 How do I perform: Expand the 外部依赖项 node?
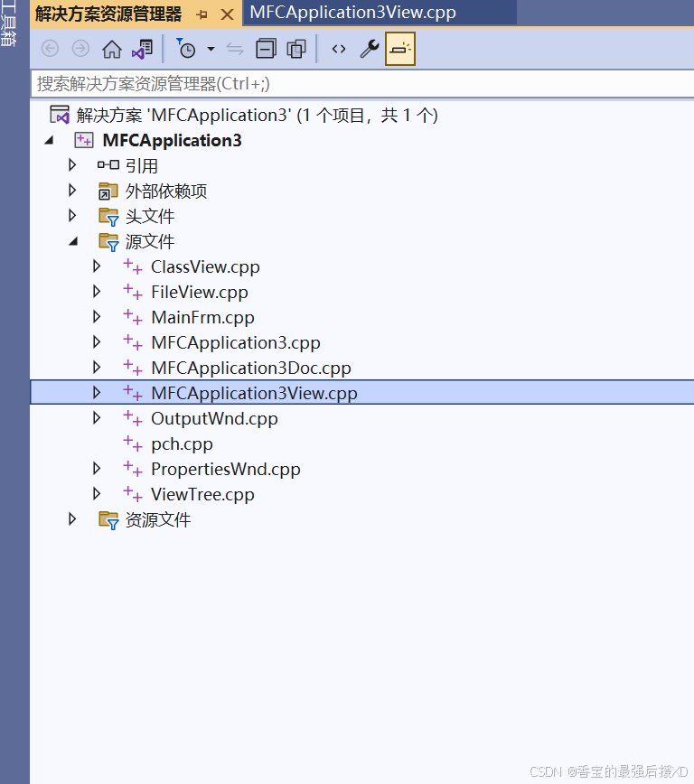pyautogui.click(x=72, y=191)
